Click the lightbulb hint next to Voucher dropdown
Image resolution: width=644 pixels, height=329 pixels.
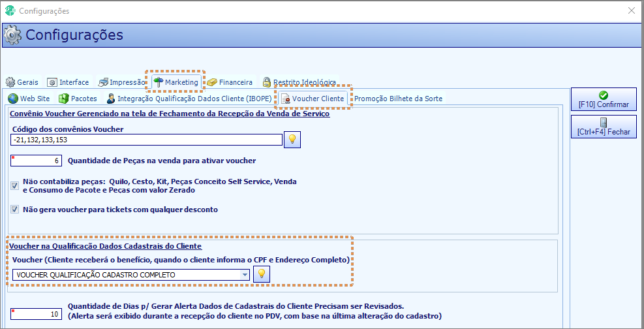click(262, 274)
